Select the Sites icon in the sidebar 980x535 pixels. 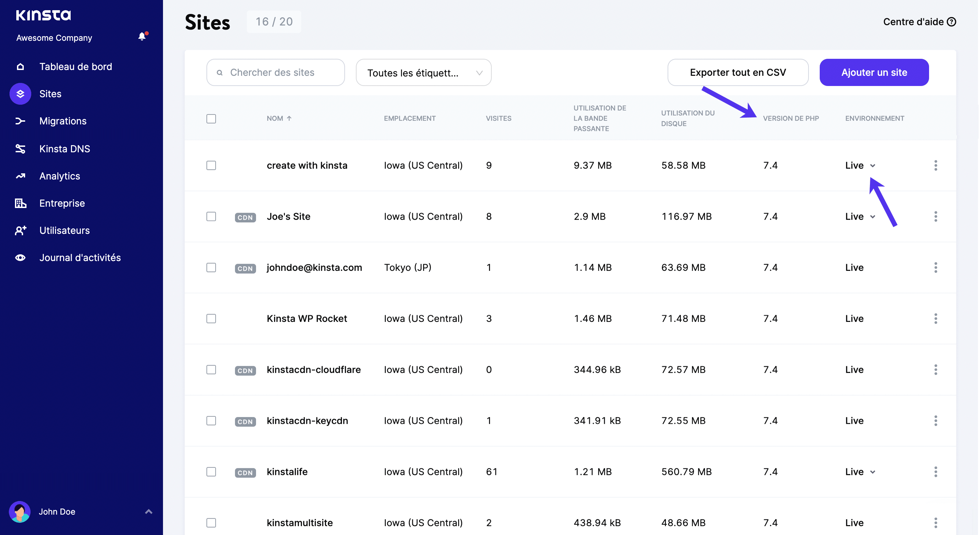coord(20,94)
